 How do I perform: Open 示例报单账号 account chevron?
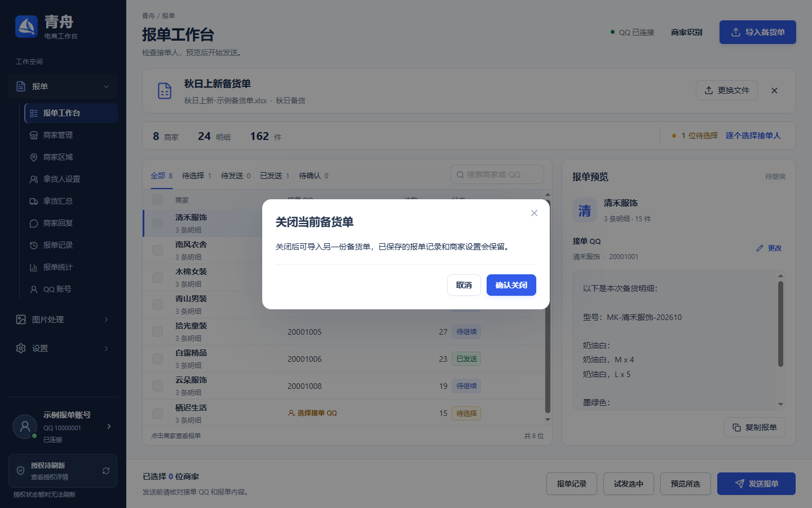tap(109, 426)
